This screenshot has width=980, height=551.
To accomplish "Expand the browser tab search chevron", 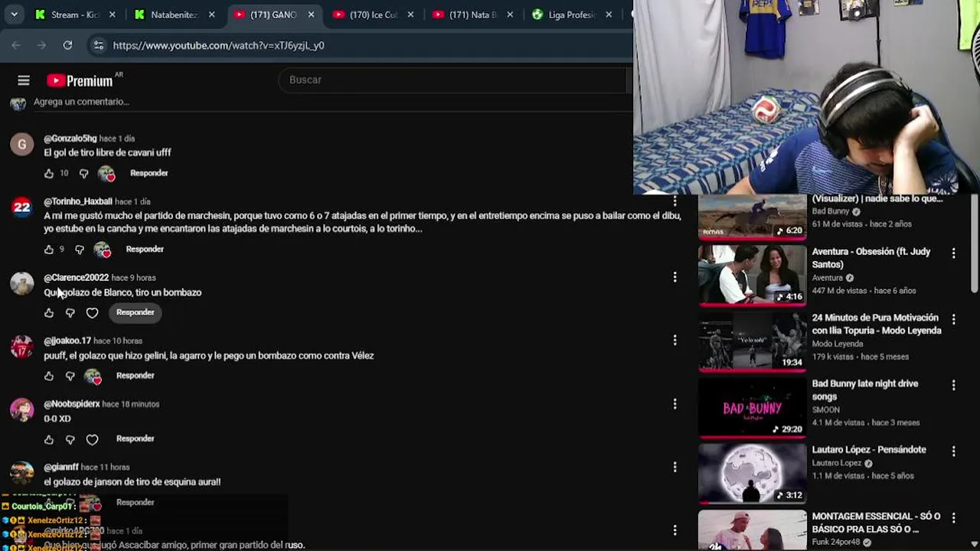I will coord(14,15).
